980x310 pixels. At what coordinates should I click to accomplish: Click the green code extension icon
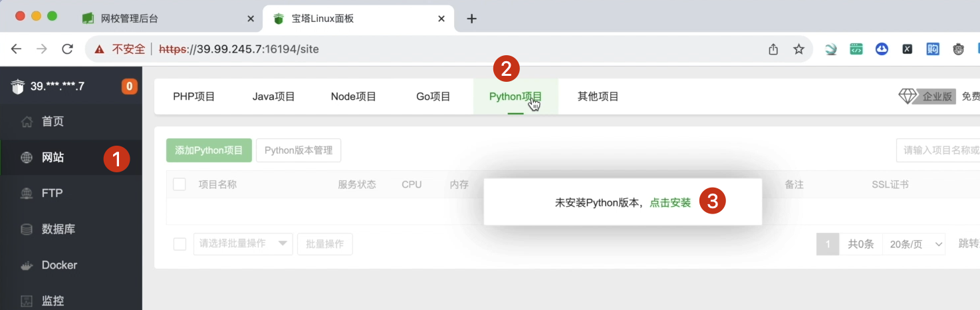point(856,49)
